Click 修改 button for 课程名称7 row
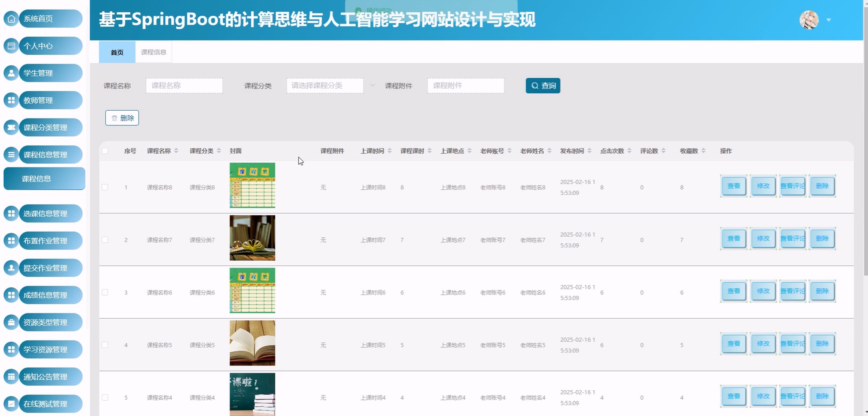 tap(763, 238)
